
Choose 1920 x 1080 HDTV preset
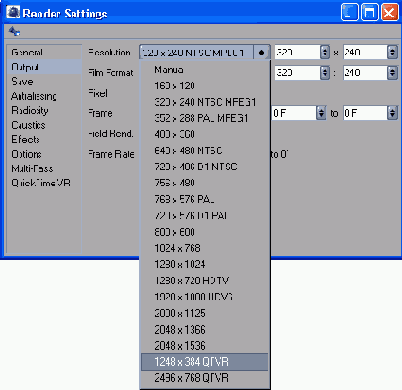[193, 297]
